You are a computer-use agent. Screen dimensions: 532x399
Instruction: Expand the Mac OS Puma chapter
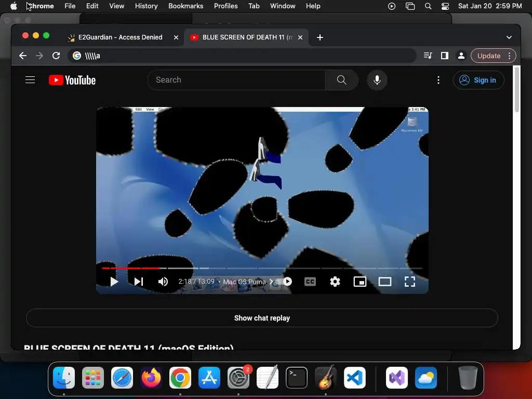pos(248,282)
